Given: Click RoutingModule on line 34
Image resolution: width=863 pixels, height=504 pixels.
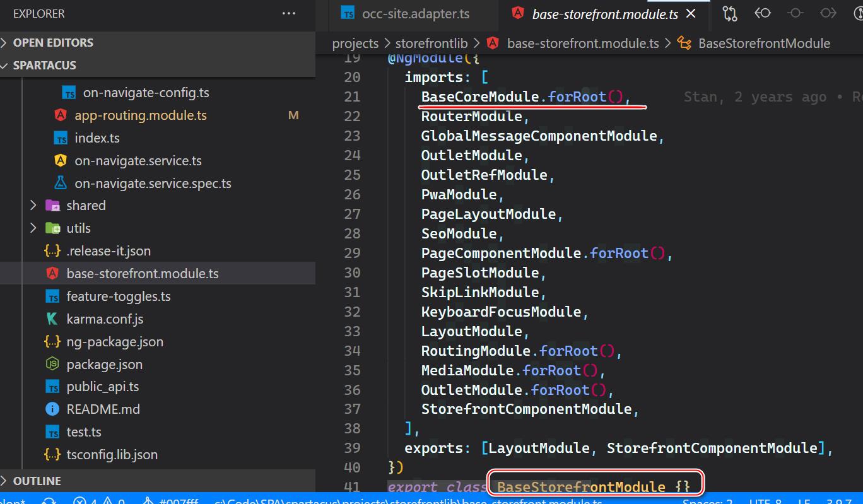Looking at the screenshot, I should 476,351.
